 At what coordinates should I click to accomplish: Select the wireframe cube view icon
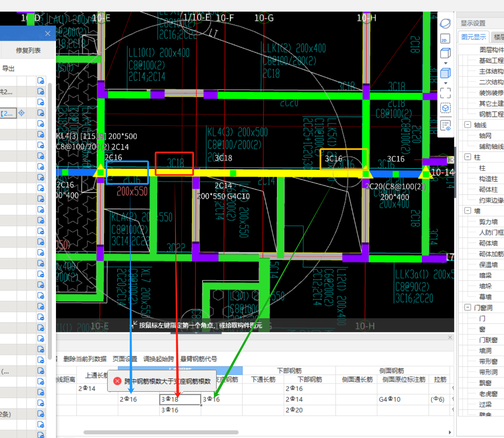click(445, 53)
